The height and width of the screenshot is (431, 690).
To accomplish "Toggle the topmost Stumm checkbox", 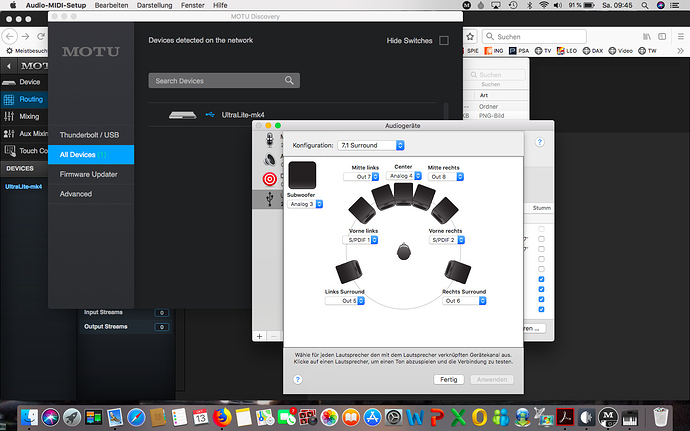I will click(x=541, y=229).
